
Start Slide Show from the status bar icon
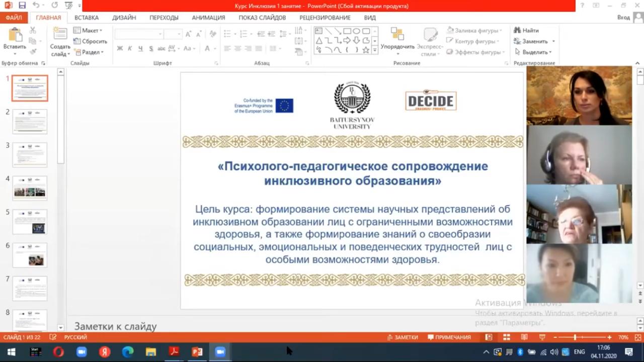coord(542,337)
